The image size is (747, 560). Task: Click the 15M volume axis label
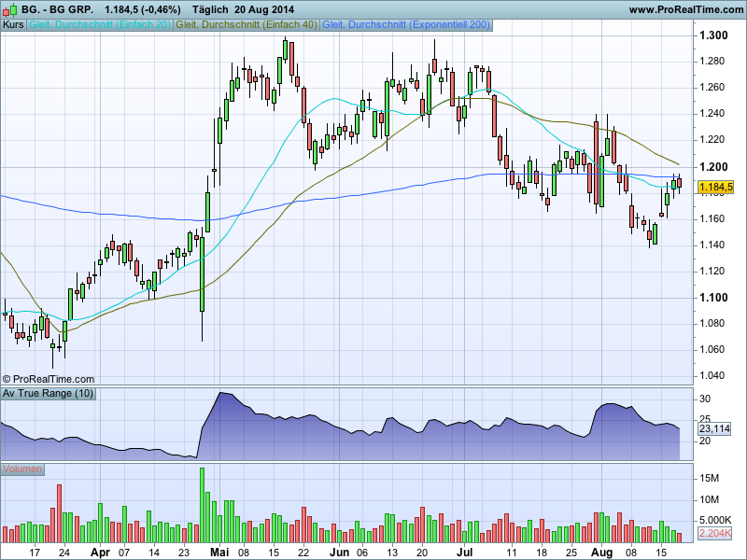pyautogui.click(x=710, y=479)
